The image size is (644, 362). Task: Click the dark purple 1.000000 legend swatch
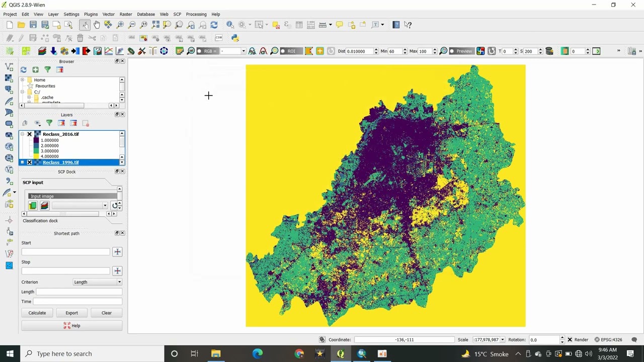pos(36,140)
